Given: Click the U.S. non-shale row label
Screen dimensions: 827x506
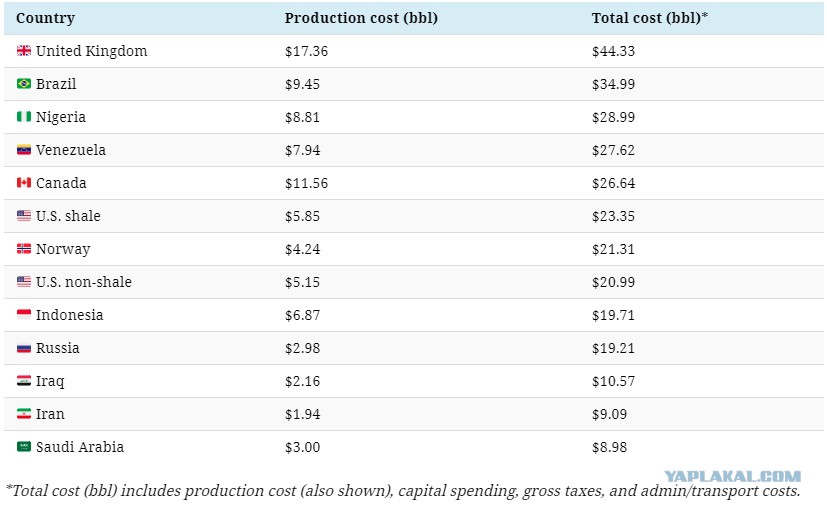Looking at the screenshot, I should point(84,282).
